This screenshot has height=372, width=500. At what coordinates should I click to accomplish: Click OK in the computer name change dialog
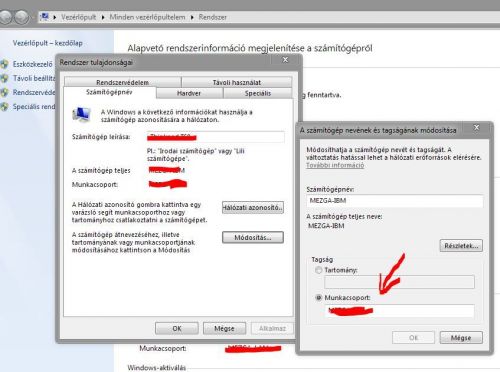click(413, 338)
